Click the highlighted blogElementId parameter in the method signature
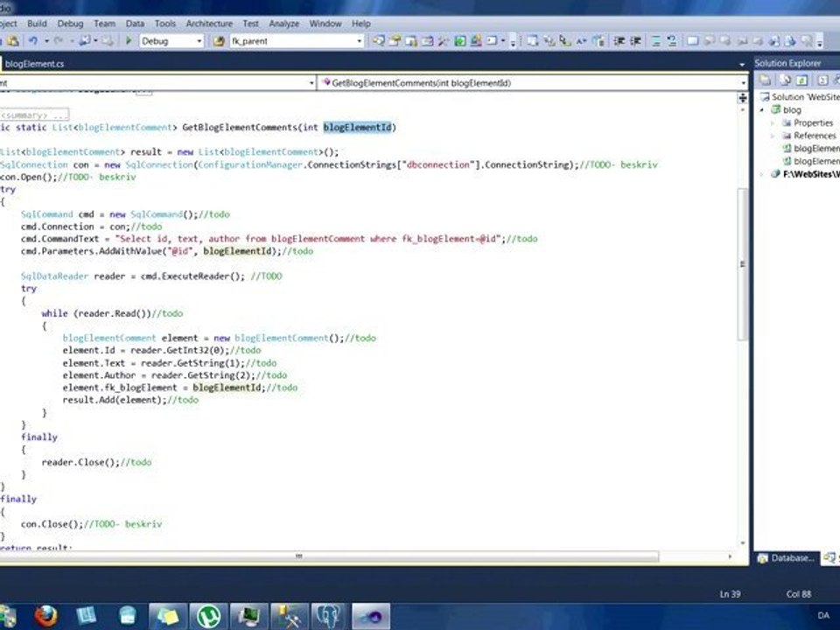Viewport: 840px width, 630px height. pyautogui.click(x=357, y=127)
